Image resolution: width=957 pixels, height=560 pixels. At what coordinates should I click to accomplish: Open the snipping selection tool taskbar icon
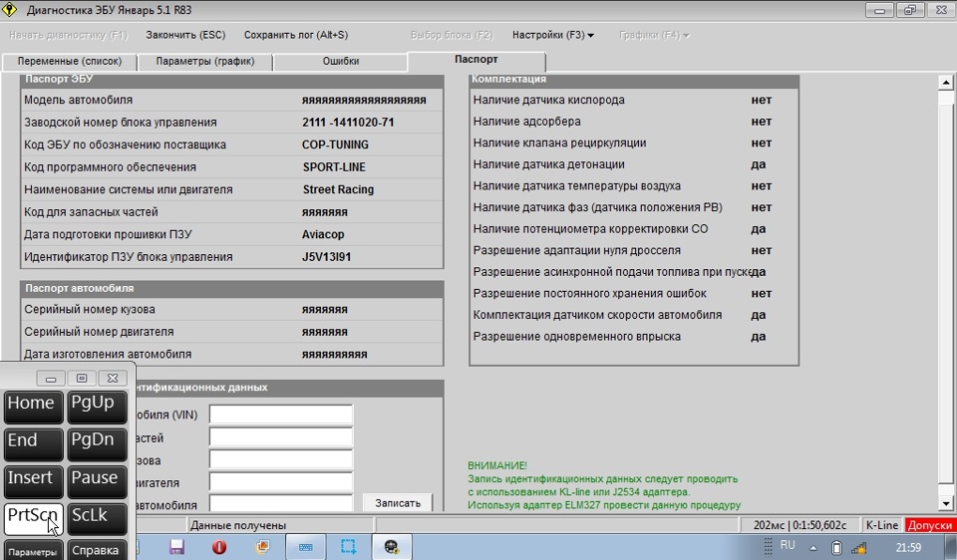click(x=349, y=546)
